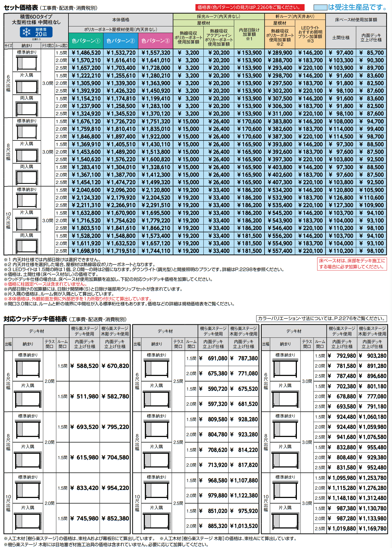Click the snowflake 耐積雪 20cm badge icon

36,32
